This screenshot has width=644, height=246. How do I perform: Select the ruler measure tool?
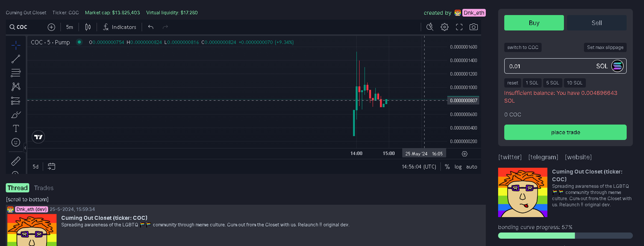pyautogui.click(x=16, y=161)
